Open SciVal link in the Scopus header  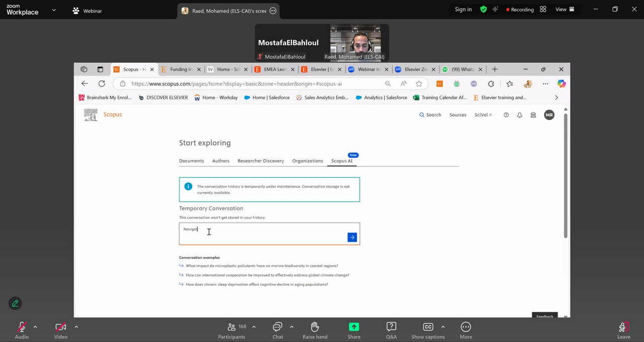pos(483,115)
